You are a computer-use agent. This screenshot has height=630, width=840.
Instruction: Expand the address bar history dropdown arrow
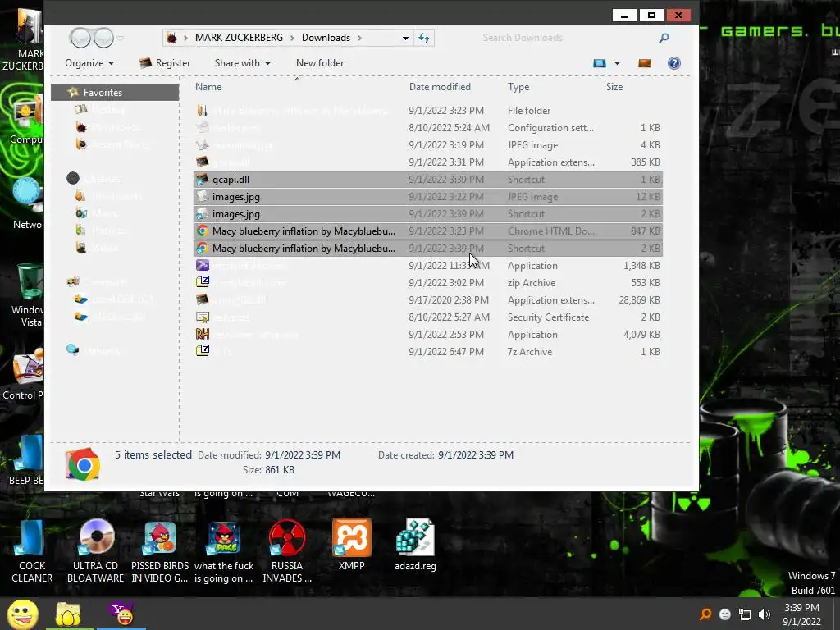click(405, 38)
